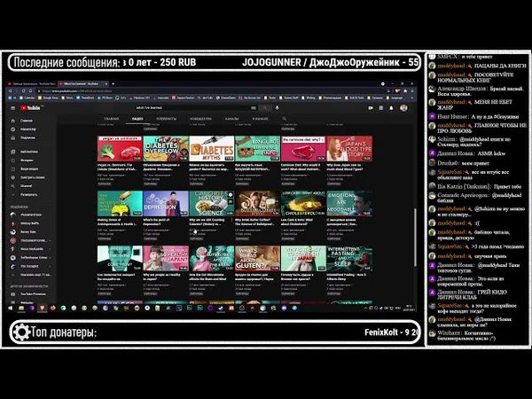Go back with browser back arrow
This screenshot has width=532, height=399.
point(11,91)
